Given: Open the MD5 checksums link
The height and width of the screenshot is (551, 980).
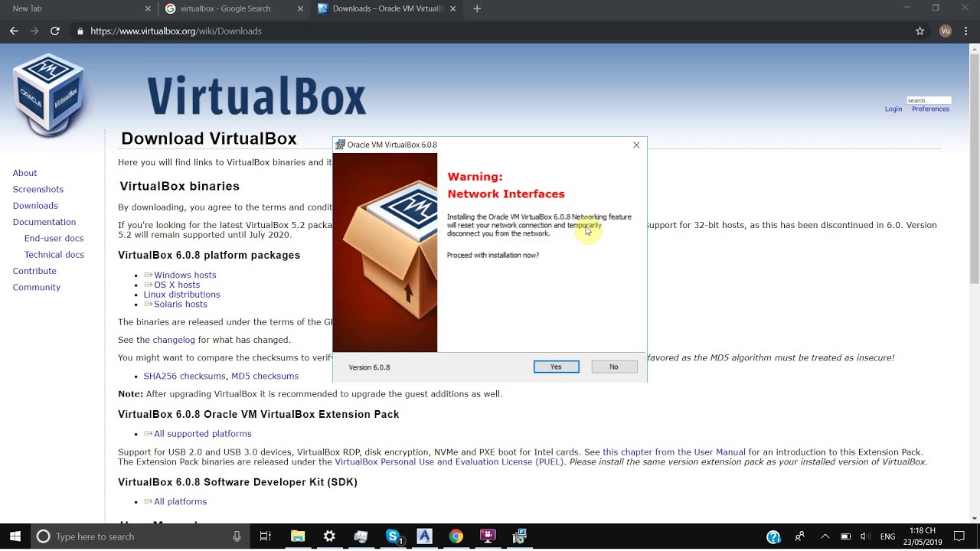Looking at the screenshot, I should (265, 376).
